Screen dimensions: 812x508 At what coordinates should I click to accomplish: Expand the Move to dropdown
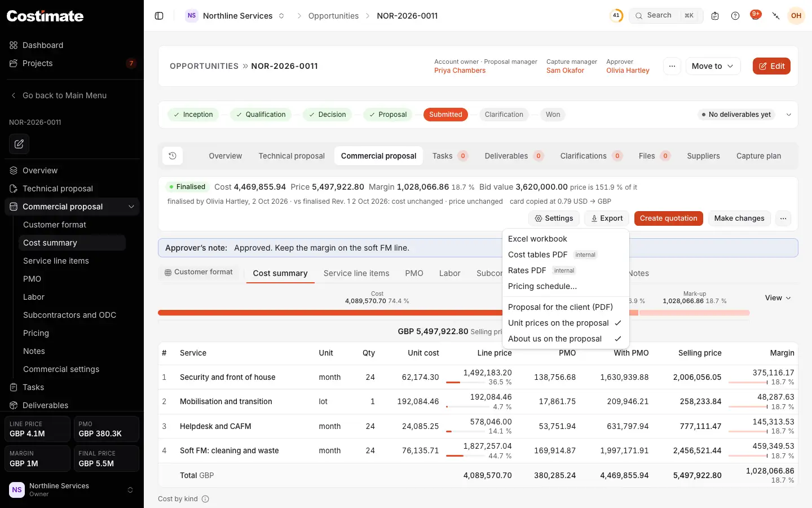pos(713,66)
